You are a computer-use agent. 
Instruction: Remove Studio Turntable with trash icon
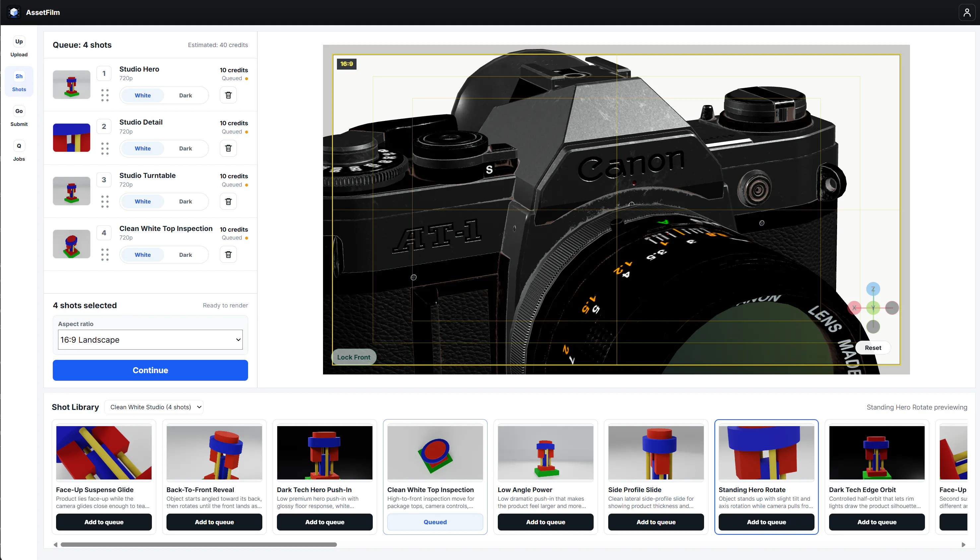[228, 201]
